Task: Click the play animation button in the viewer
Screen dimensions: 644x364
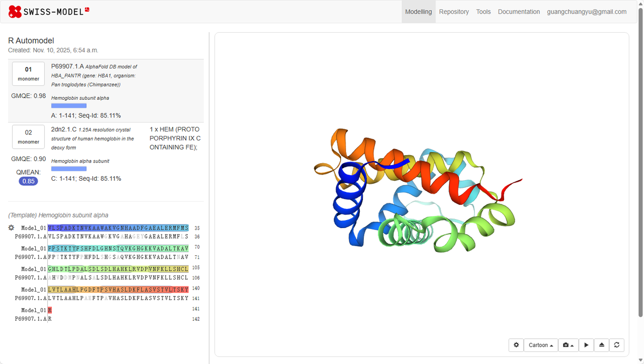Action: click(x=586, y=345)
